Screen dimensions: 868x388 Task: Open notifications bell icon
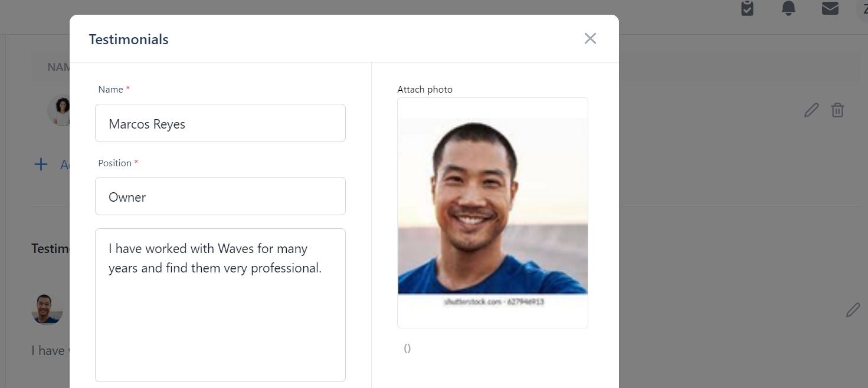788,8
